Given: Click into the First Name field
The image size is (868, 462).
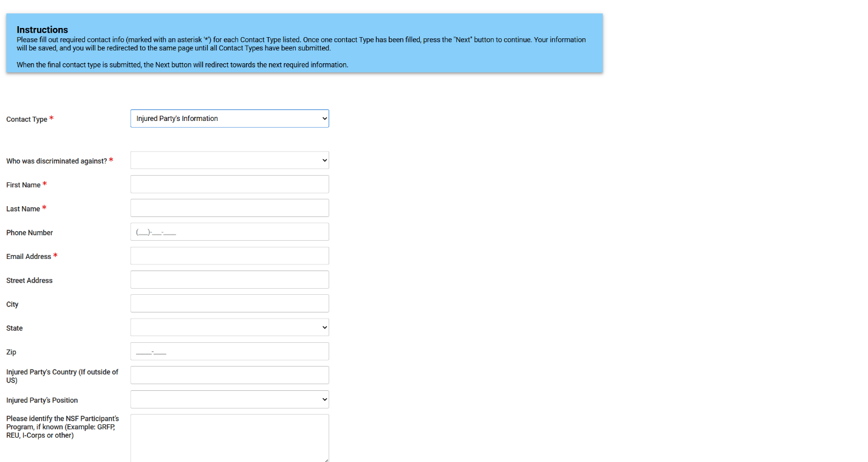Looking at the screenshot, I should tap(229, 184).
